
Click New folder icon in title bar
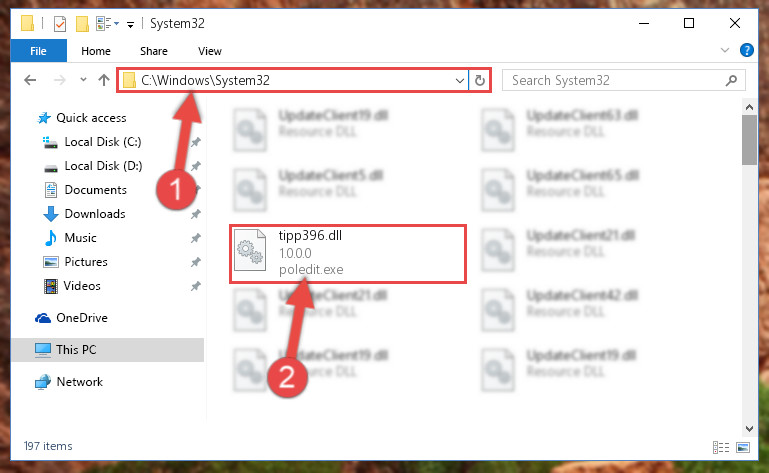82,24
